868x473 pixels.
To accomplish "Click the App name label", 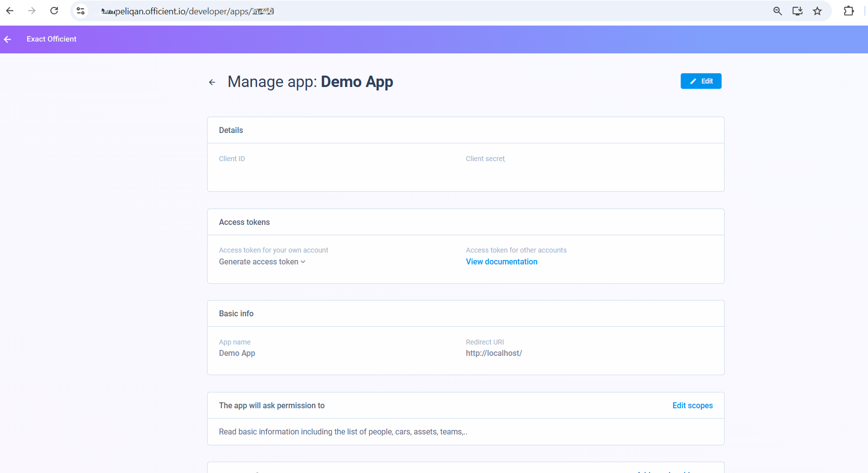I will point(235,342).
